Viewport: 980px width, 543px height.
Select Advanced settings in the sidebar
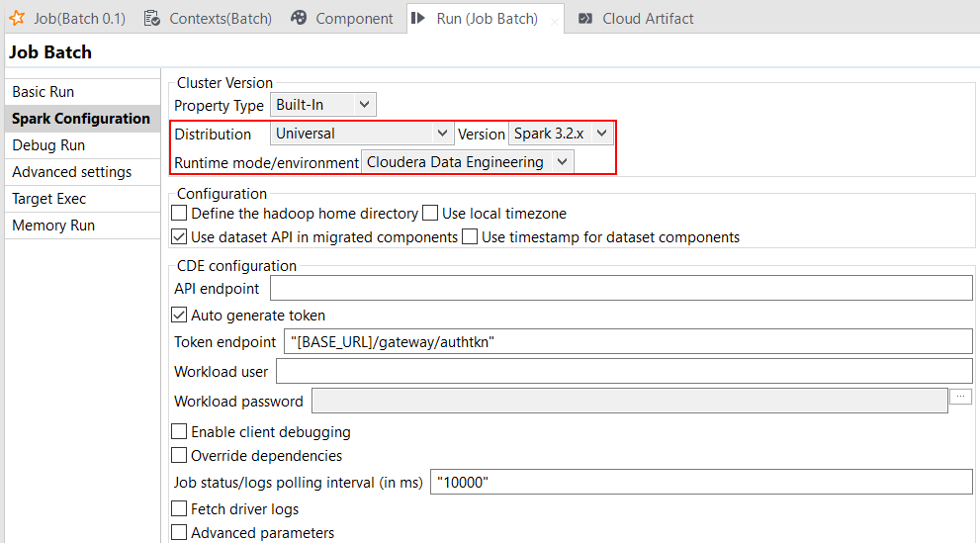click(71, 172)
